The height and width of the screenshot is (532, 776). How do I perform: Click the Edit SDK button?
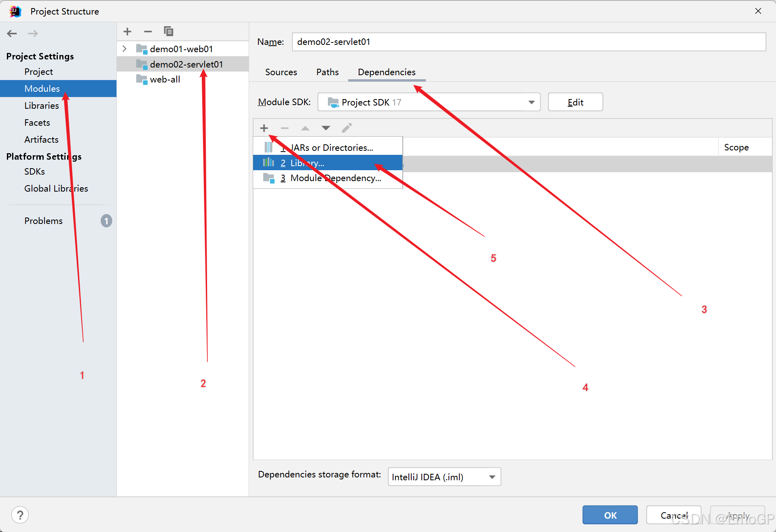pos(575,102)
